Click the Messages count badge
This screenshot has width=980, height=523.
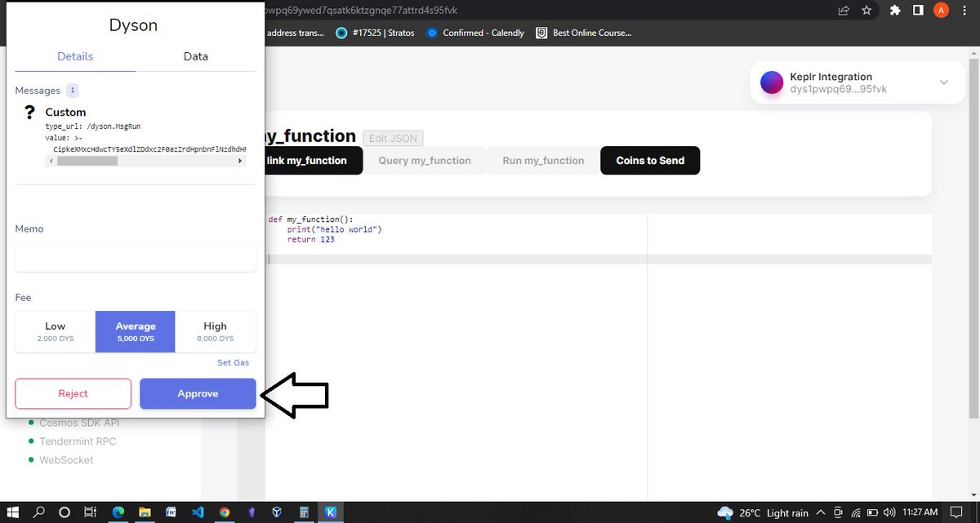pyautogui.click(x=73, y=90)
